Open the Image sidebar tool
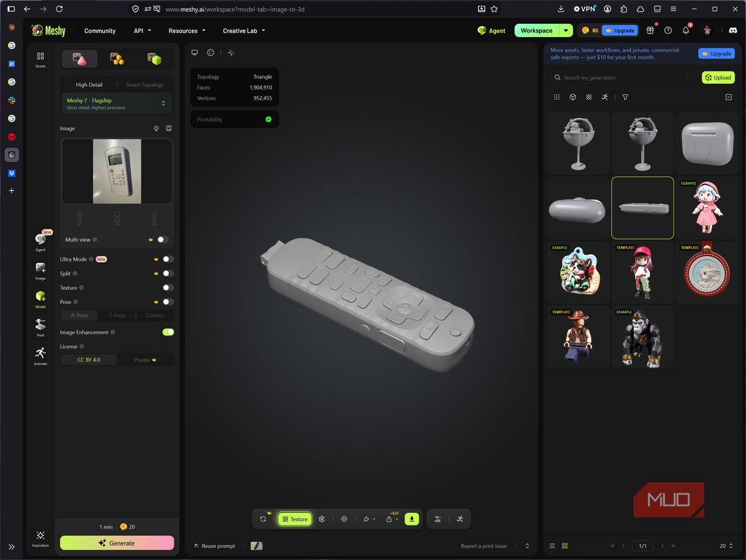 coord(40,271)
